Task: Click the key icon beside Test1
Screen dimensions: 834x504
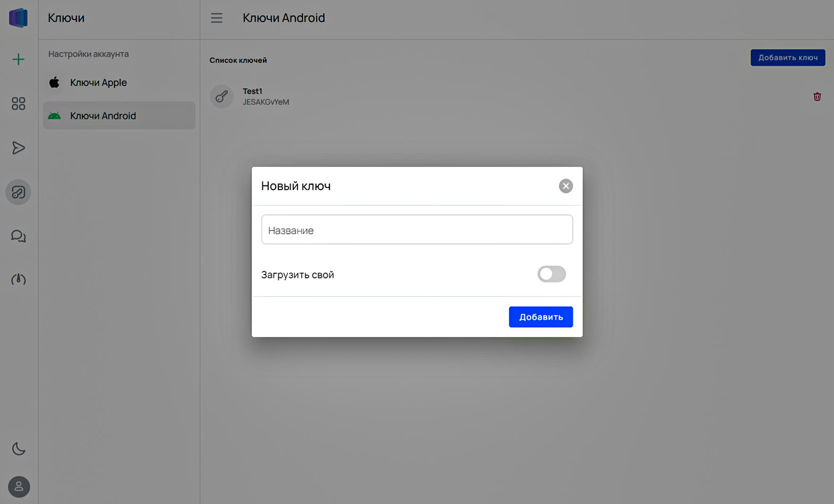Action: click(x=222, y=97)
